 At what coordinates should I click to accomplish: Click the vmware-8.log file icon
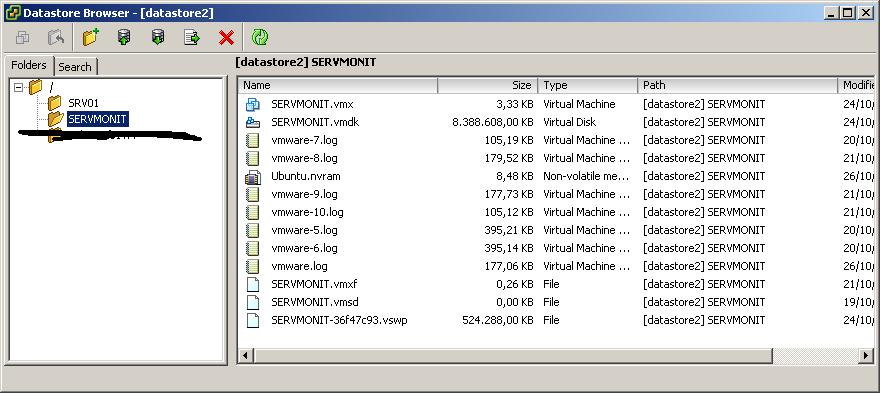point(253,158)
